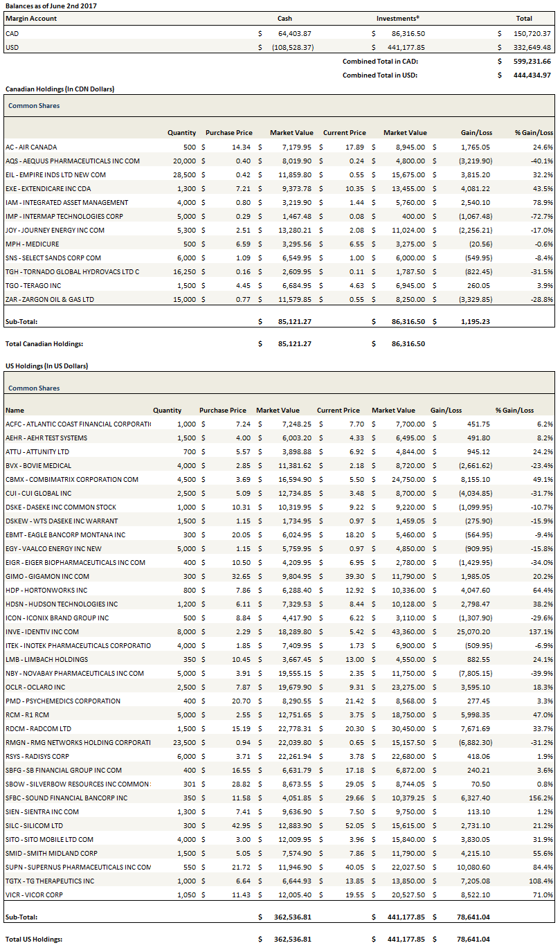This screenshot has height=952, width=560.
Task: Select the 'Name' column header in US holdings
Action: [x=15, y=410]
